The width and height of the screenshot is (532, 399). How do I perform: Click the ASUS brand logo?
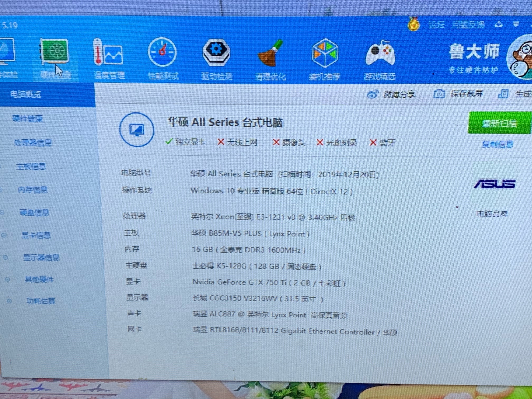(x=495, y=184)
